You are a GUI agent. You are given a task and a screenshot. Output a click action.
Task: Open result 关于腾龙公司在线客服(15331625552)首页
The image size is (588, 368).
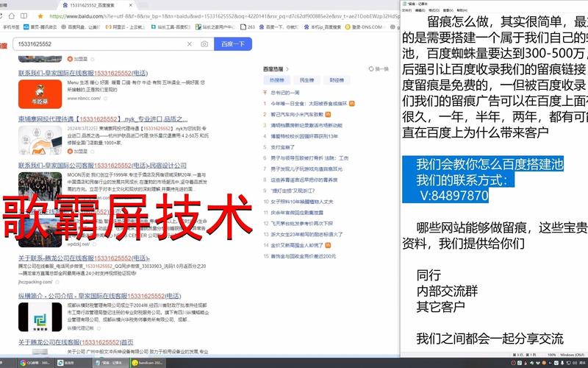pyautogui.click(x=76, y=342)
